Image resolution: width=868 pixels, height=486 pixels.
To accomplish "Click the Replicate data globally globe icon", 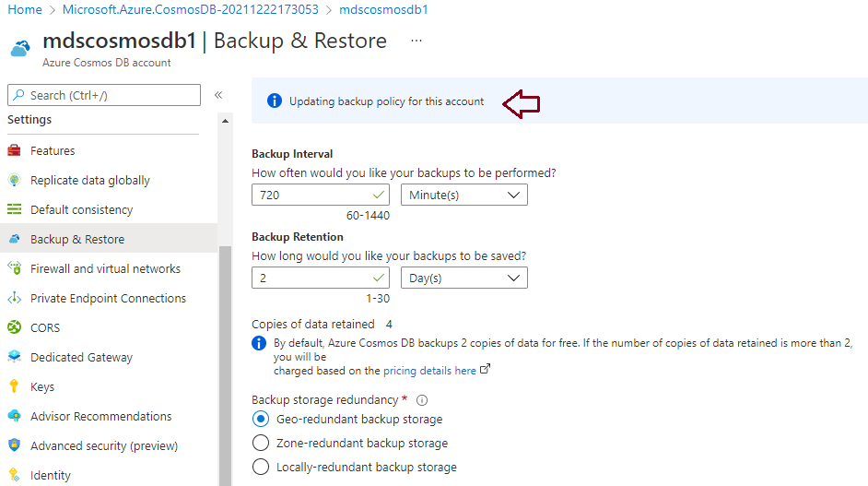I will [x=15, y=180].
